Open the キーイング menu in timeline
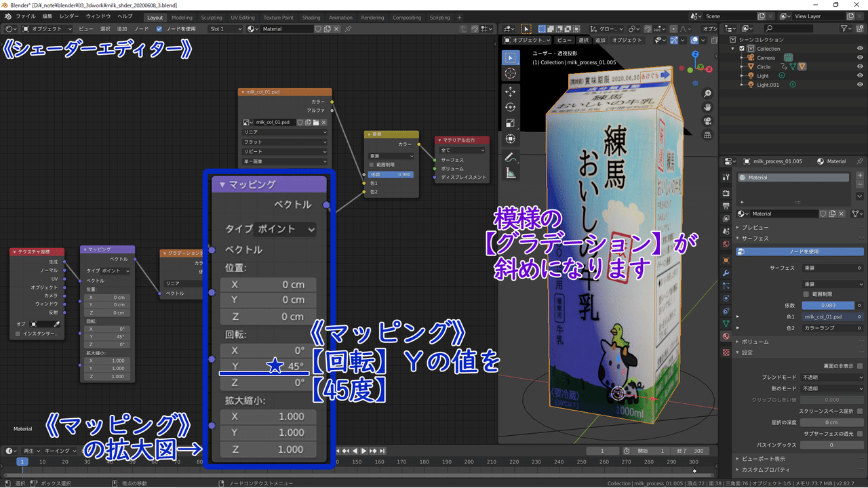Image resolution: width=868 pixels, height=488 pixels. [x=61, y=451]
